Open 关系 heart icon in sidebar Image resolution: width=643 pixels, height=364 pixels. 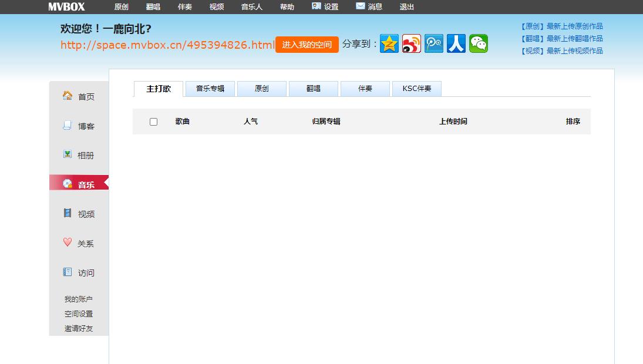[x=68, y=242]
